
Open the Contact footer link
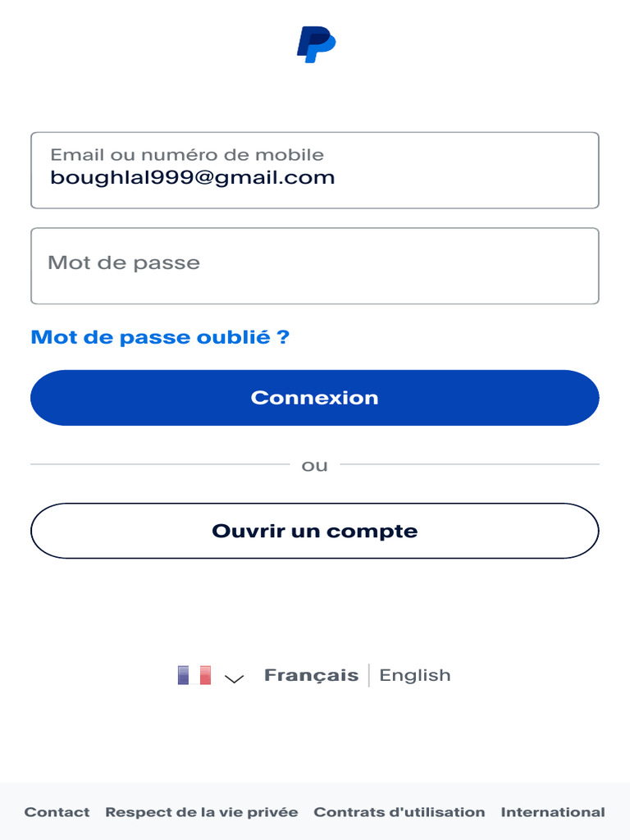[x=57, y=812]
